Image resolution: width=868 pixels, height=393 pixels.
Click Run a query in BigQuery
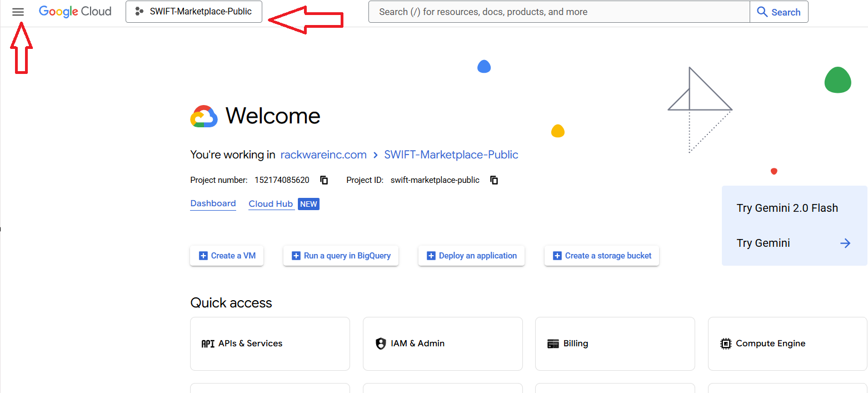point(341,256)
